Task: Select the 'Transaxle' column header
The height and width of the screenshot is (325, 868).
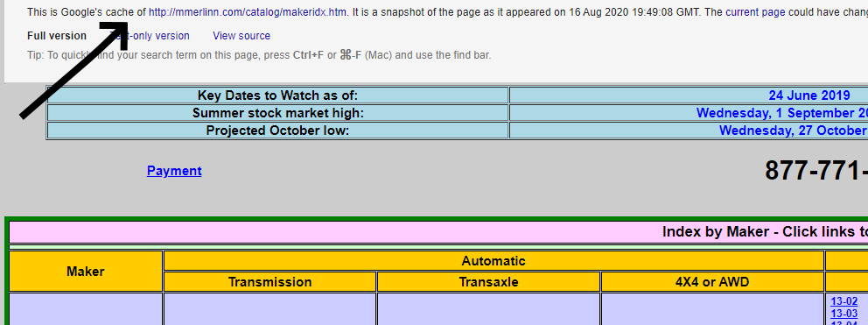Action: click(x=489, y=282)
